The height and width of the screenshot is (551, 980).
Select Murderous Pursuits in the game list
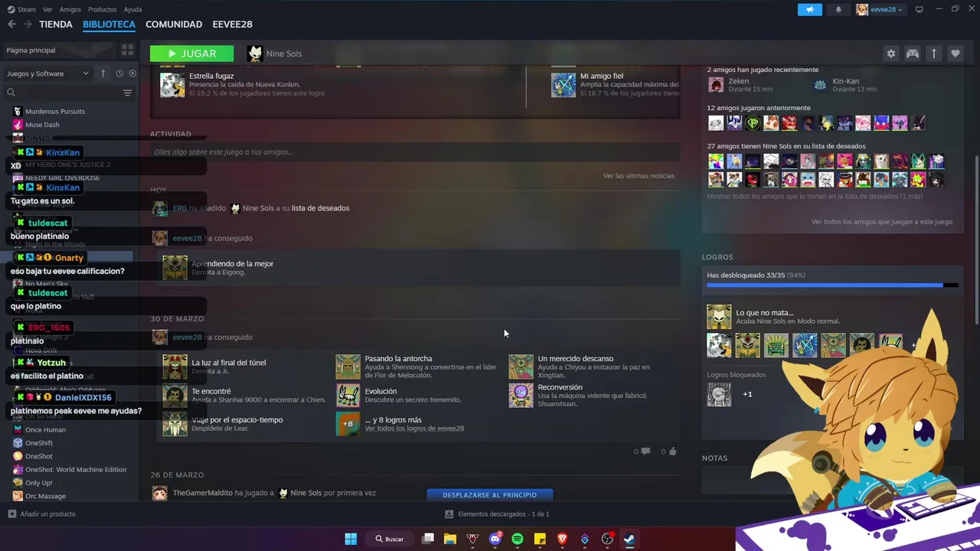[x=55, y=112]
